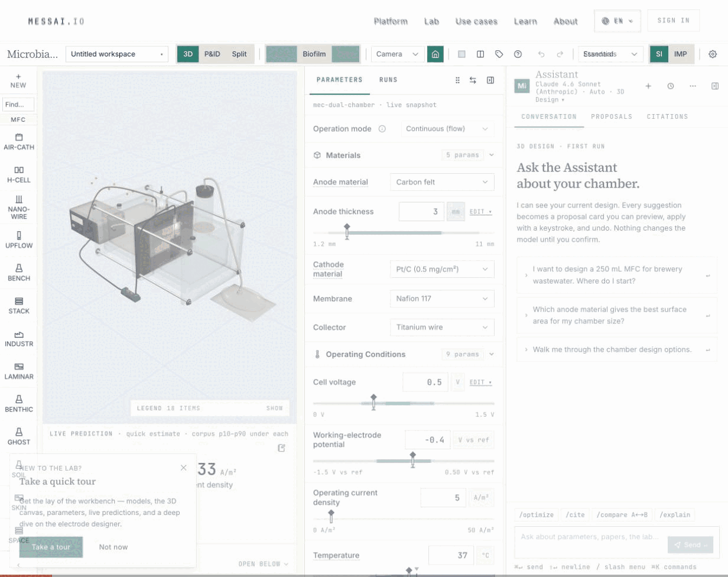Collapse the Parameters panel
Screen dimensions: 728x577
click(x=490, y=80)
